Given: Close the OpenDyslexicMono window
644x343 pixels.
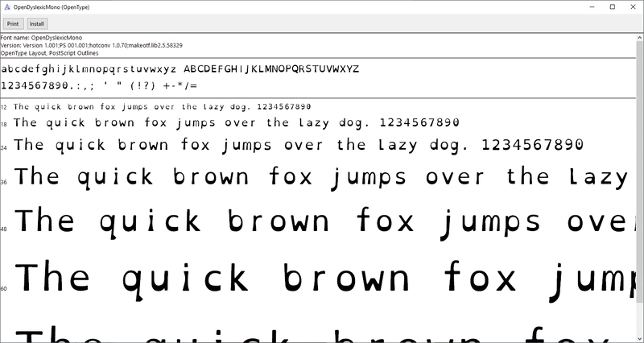Looking at the screenshot, I should click(x=633, y=7).
